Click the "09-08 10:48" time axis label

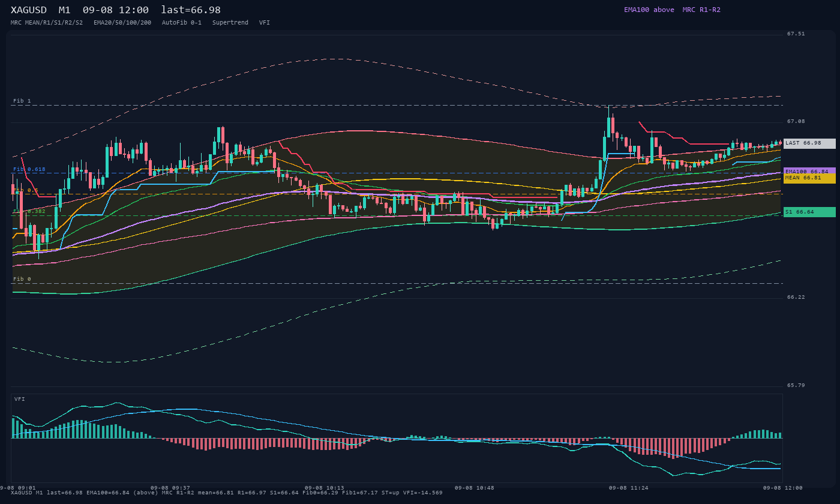tap(475, 488)
